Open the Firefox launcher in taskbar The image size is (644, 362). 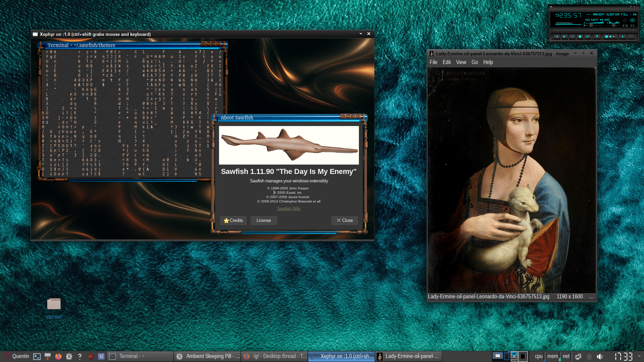(58, 356)
